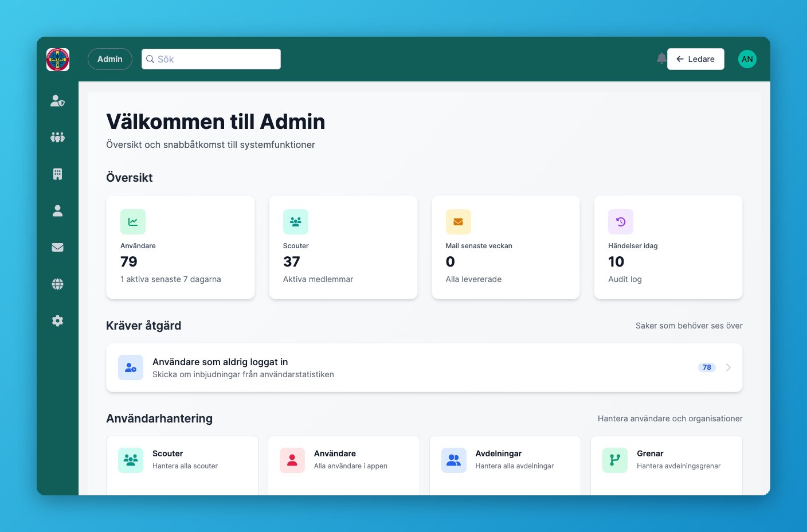Click the notification bell icon
807x532 pixels.
(661, 58)
